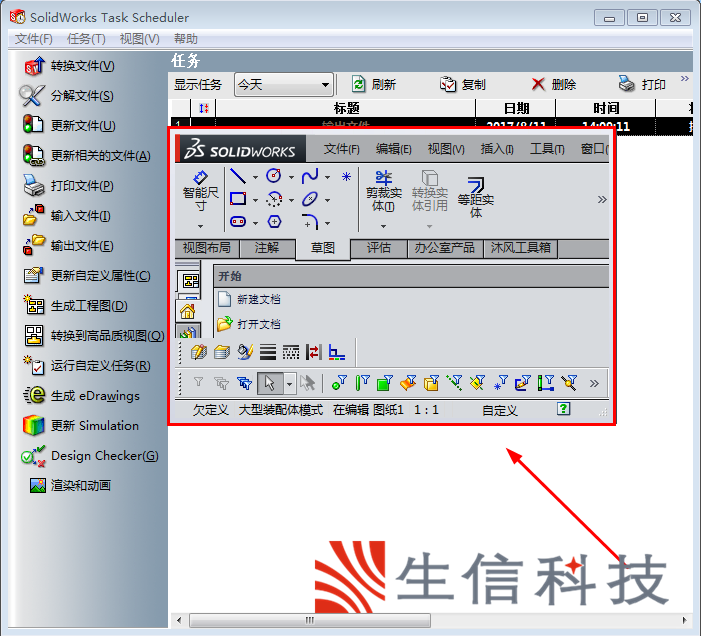Select the Point sketch tool

(346, 177)
